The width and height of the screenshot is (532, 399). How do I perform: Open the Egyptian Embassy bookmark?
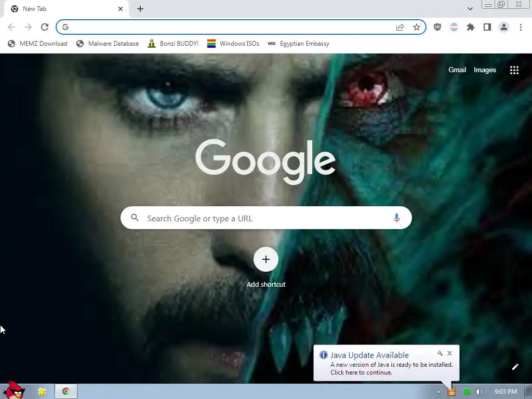(x=298, y=44)
